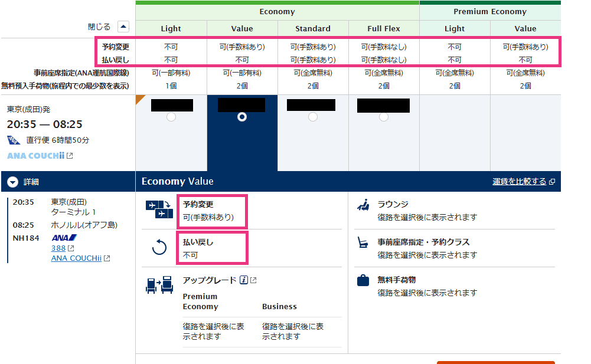Select the Economy Value fare radio button

pos(242,117)
